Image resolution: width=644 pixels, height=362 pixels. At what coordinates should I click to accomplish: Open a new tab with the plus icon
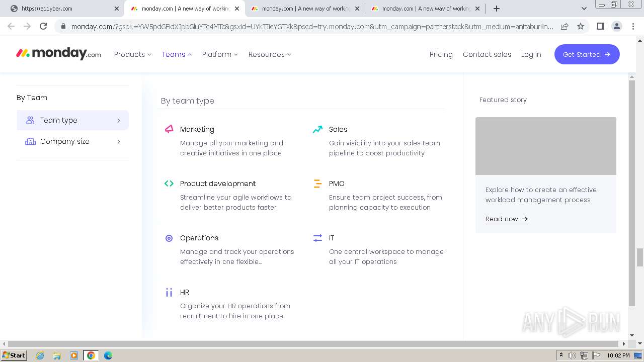[497, 9]
